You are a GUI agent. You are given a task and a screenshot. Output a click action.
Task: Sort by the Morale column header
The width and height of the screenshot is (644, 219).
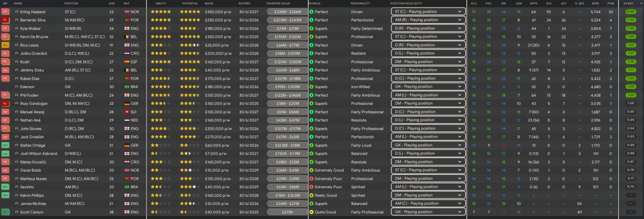tap(314, 4)
